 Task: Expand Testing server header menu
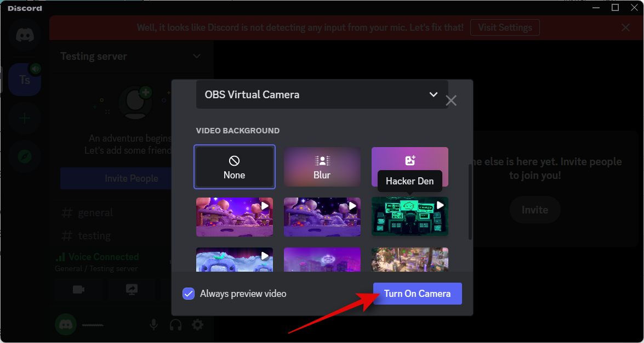tap(196, 57)
